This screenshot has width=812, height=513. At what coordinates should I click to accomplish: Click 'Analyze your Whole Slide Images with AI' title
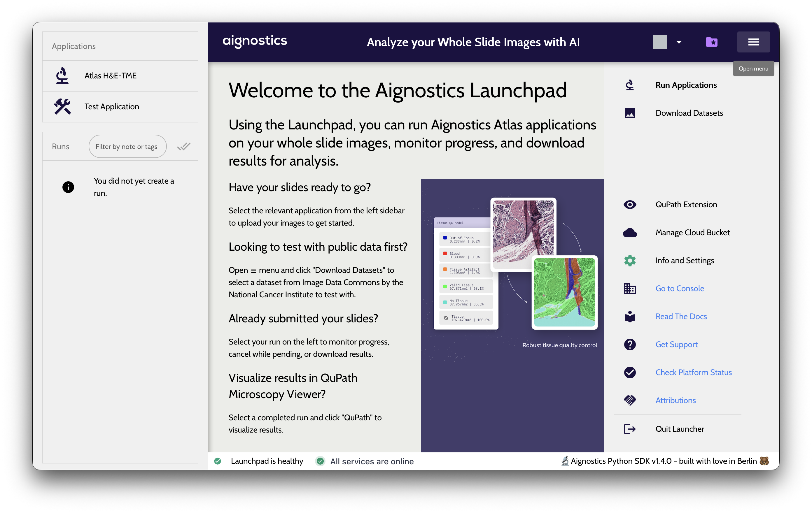pyautogui.click(x=473, y=42)
